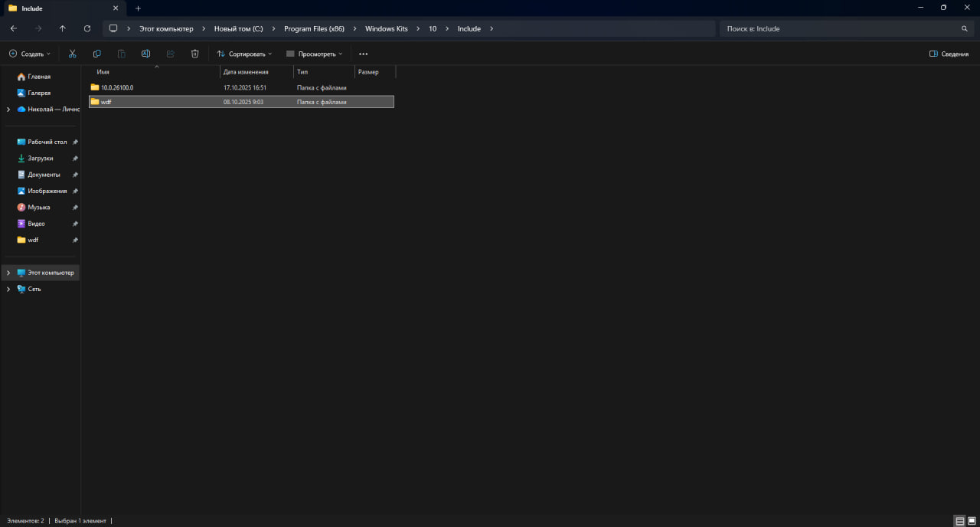Click the search magnifier icon

pos(965,28)
